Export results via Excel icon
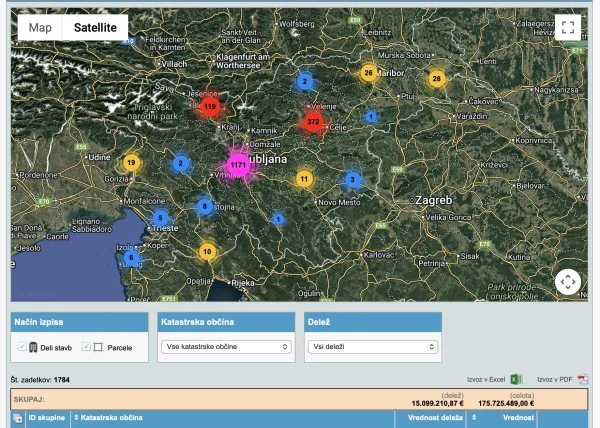600x428 pixels. (517, 380)
